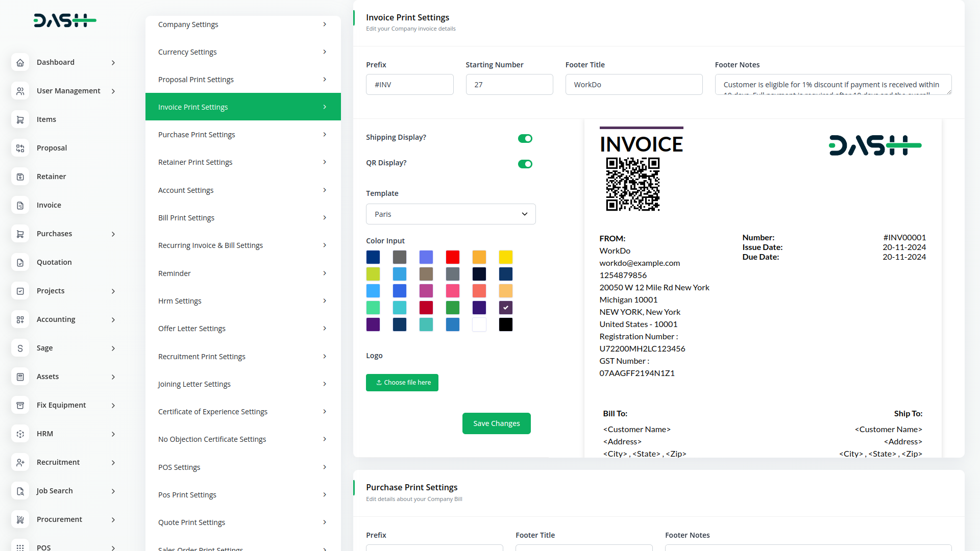Click the Invoice document icon
This screenshot has width=980, height=551.
(20, 205)
